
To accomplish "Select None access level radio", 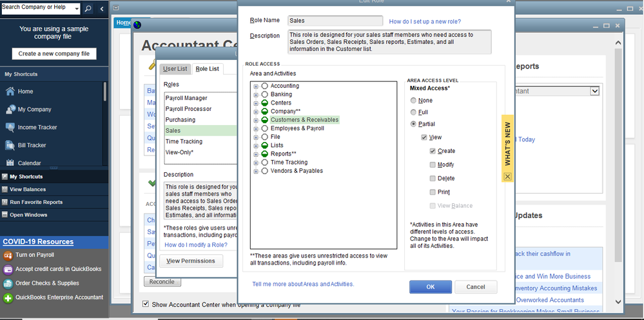I will 413,100.
